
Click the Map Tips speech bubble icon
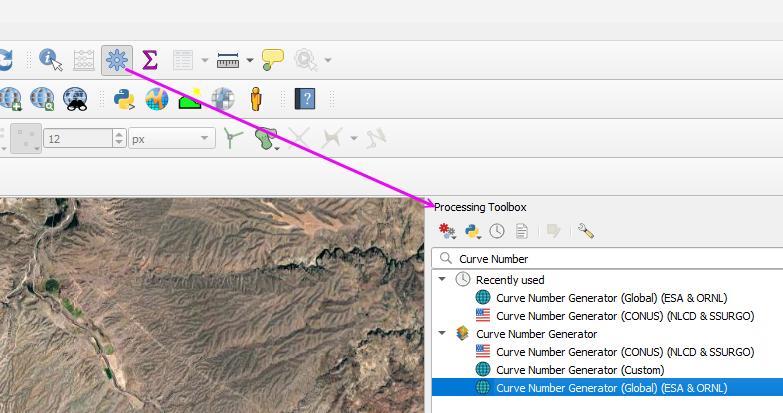point(272,61)
